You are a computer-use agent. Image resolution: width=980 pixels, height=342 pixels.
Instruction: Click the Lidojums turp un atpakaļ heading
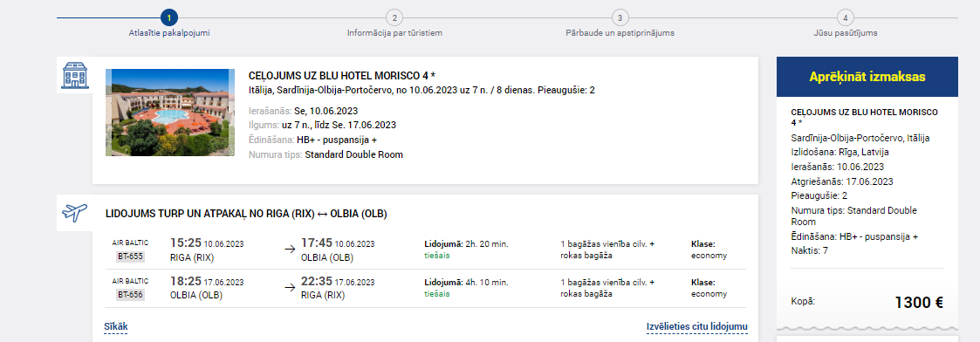[x=246, y=214]
